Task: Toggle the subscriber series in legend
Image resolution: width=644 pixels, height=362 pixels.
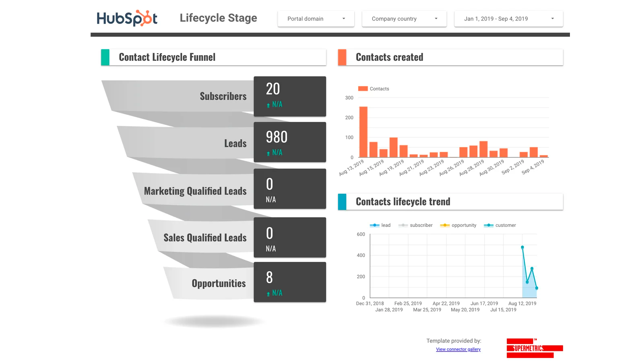Action: [415, 225]
